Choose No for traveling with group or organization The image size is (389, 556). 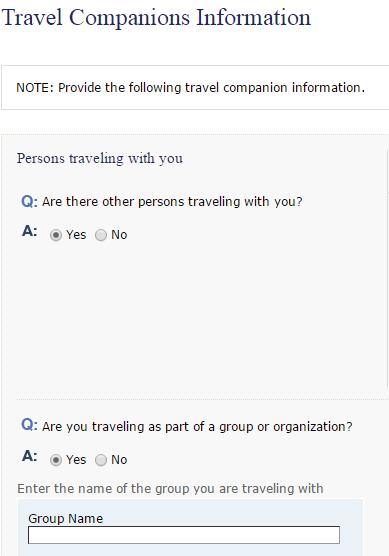tap(101, 460)
